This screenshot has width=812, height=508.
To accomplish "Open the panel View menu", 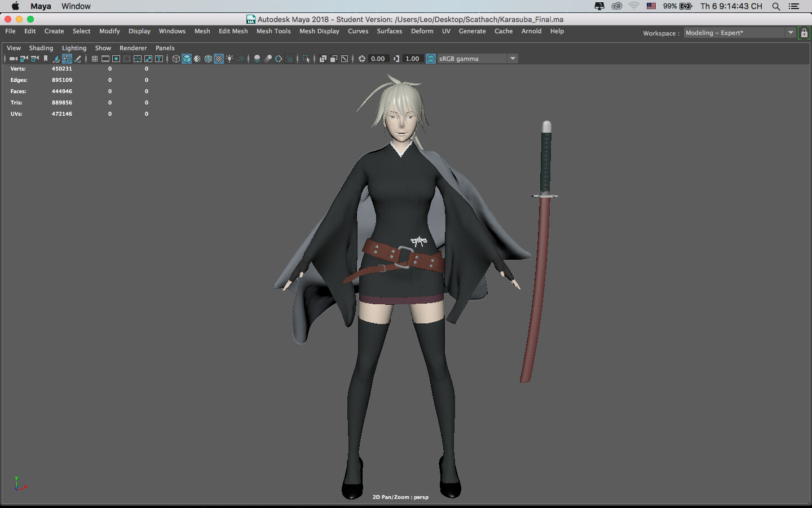I will coord(14,48).
